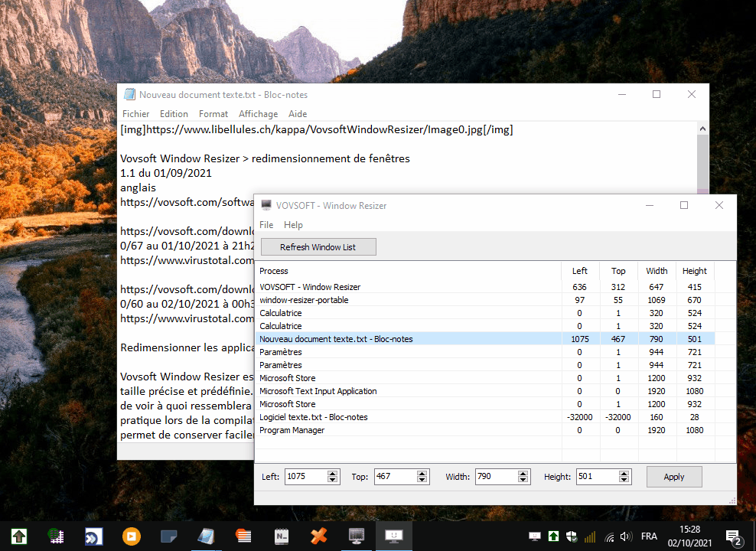Open the clock showing 15:28

pyautogui.click(x=689, y=536)
